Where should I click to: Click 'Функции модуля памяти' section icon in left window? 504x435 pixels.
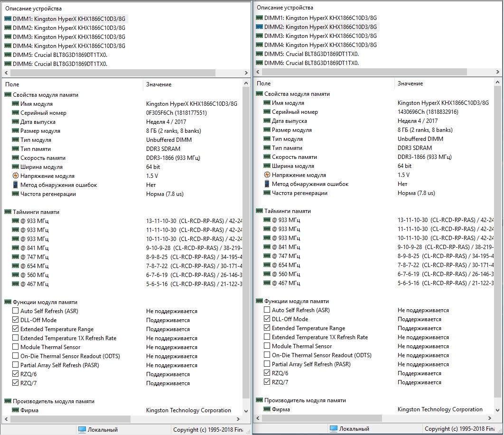(x=8, y=302)
